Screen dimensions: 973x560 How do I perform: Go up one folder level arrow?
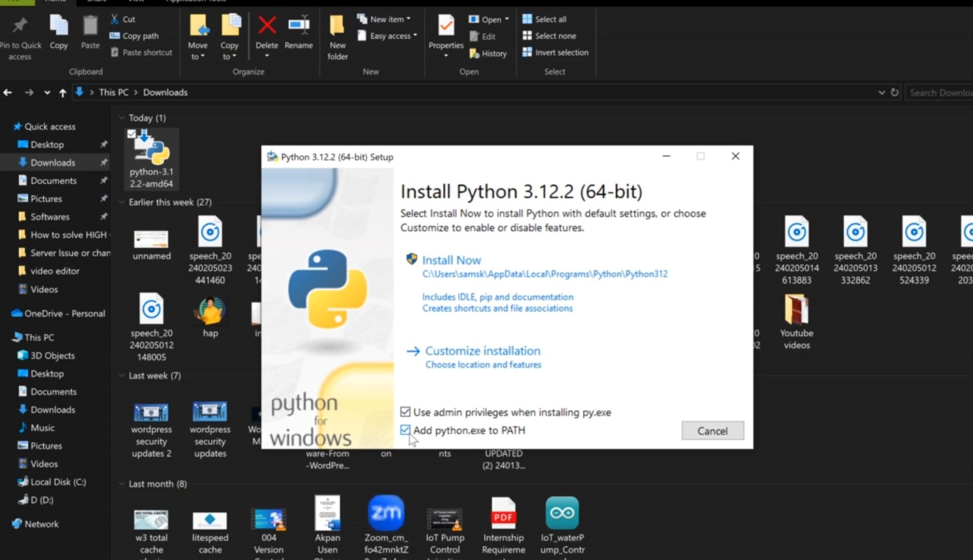point(62,93)
